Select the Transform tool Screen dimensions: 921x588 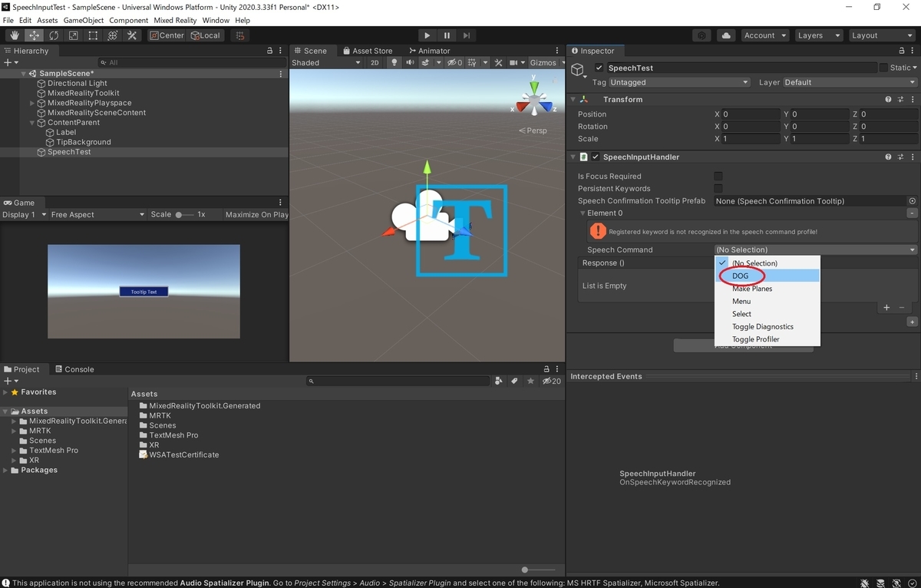tap(112, 35)
